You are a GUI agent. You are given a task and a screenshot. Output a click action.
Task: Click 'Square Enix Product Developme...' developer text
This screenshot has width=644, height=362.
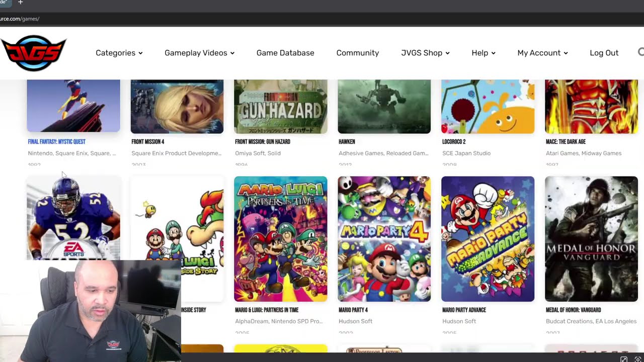pos(177,153)
